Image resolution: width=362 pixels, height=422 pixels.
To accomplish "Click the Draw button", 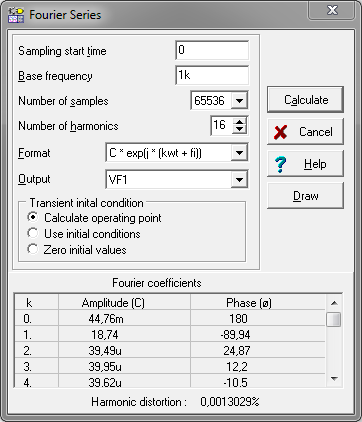I will coord(305,196).
